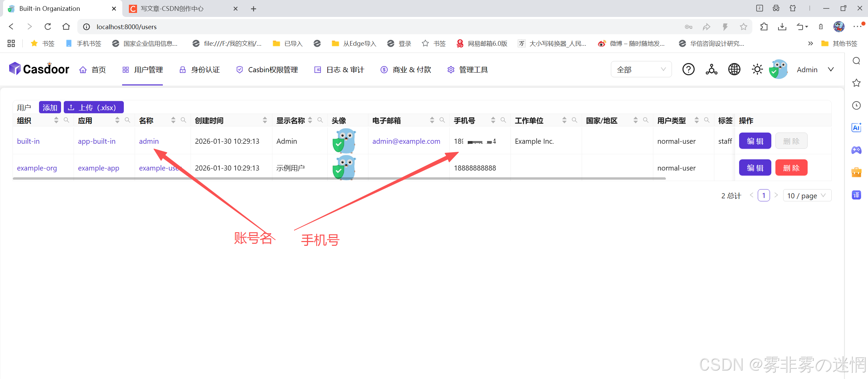Sort the table by 电子邮箱 column

point(432,120)
